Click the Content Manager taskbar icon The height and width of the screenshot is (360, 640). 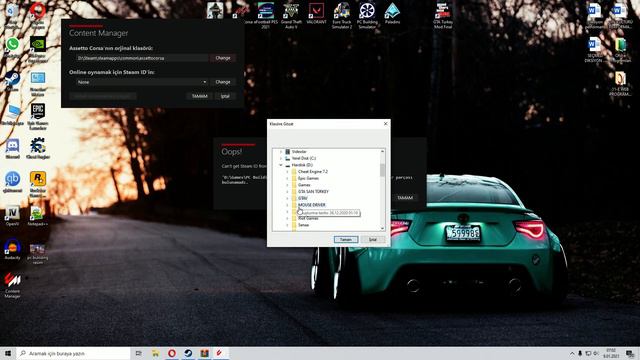coord(220,353)
